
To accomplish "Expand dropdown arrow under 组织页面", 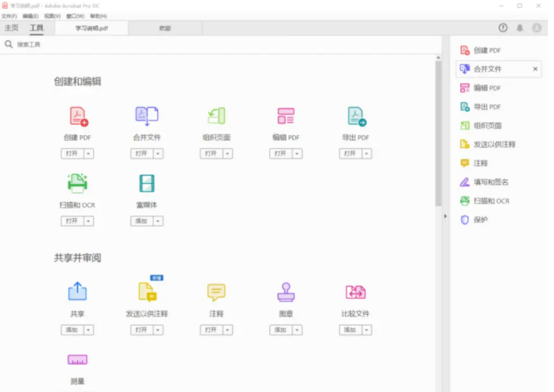I will 227,153.
